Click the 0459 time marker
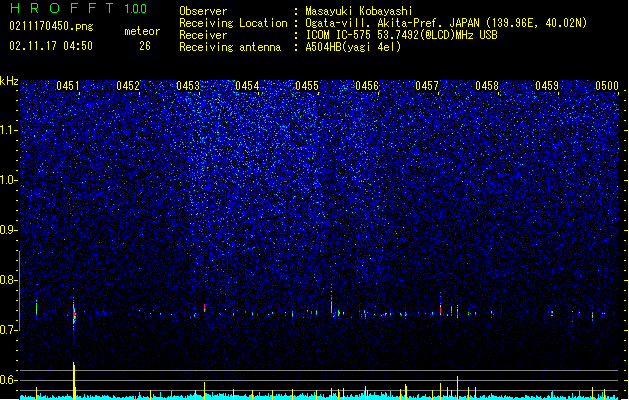Viewport: 629px width, 400px height. click(x=547, y=86)
